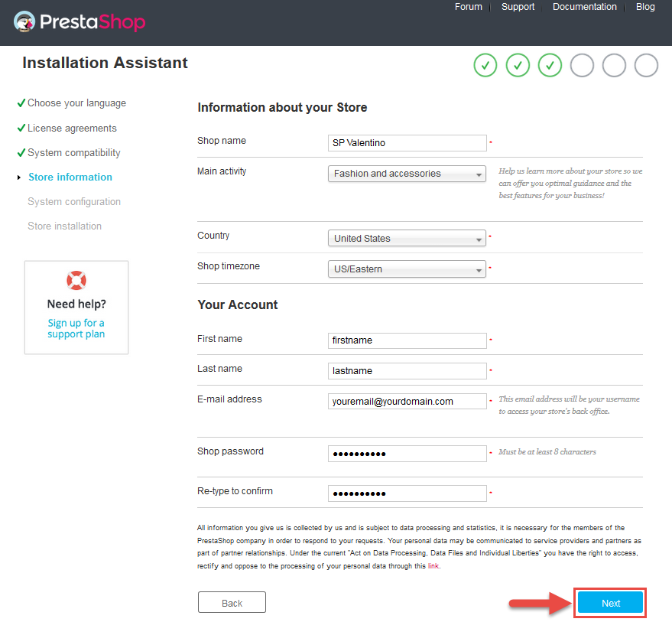The image size is (672, 635).
Task: Open the Shop timezone dropdown
Action: pos(407,269)
